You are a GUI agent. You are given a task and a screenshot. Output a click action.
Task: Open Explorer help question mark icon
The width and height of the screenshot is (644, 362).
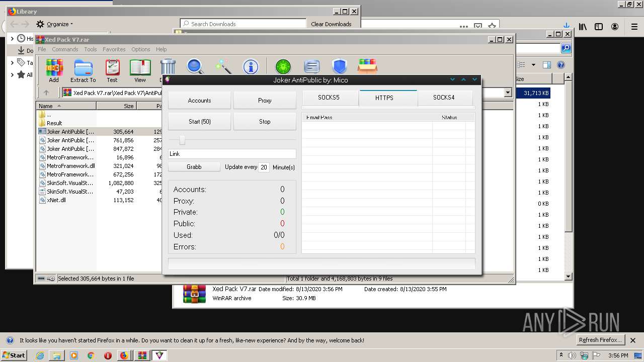click(x=561, y=65)
